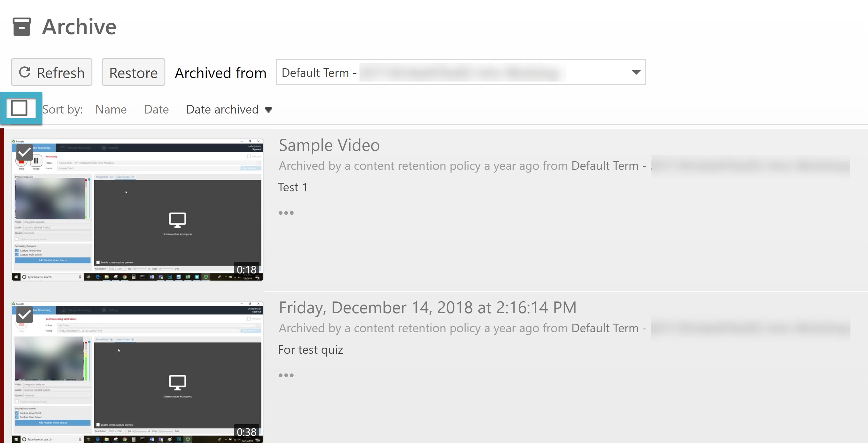Click the circular arrow icon on Refresh

pos(25,72)
